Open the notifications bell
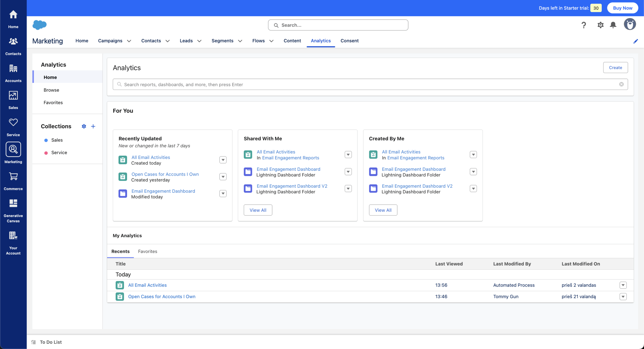The image size is (644, 349). pos(613,25)
